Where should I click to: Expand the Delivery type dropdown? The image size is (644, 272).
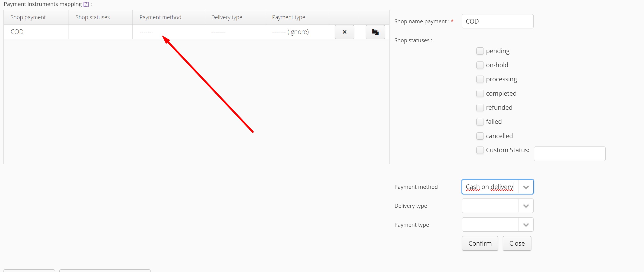(526, 206)
